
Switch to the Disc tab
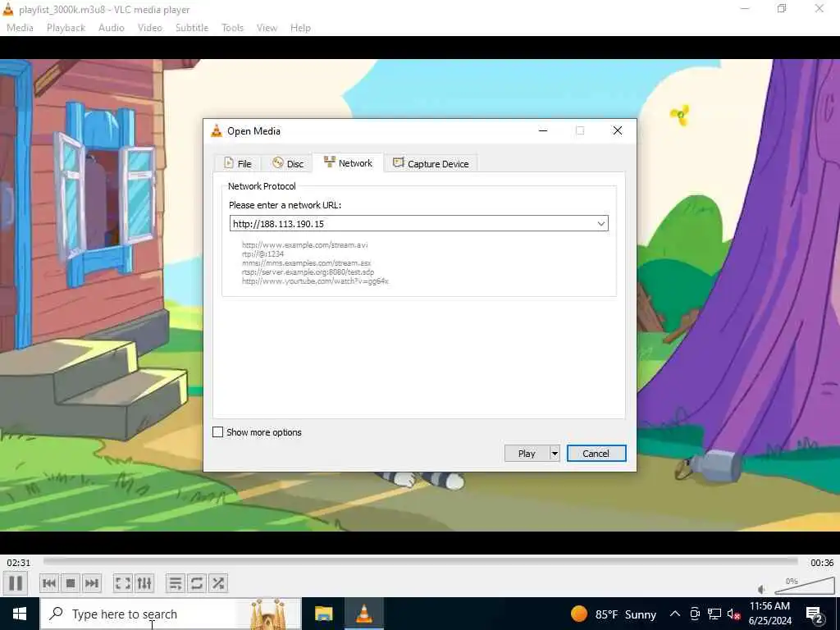tap(288, 163)
